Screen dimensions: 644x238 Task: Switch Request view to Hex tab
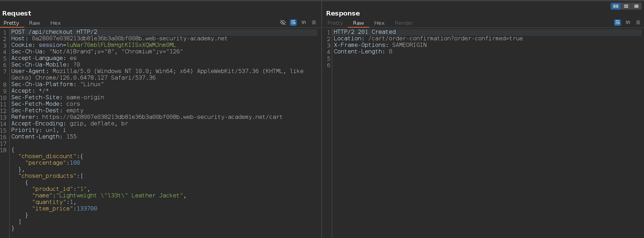55,23
